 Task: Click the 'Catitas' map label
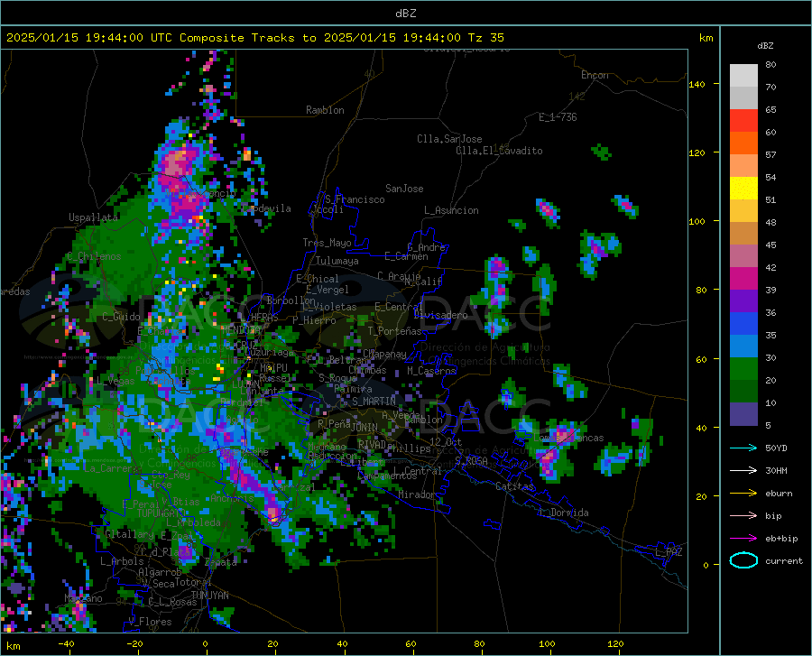point(514,486)
